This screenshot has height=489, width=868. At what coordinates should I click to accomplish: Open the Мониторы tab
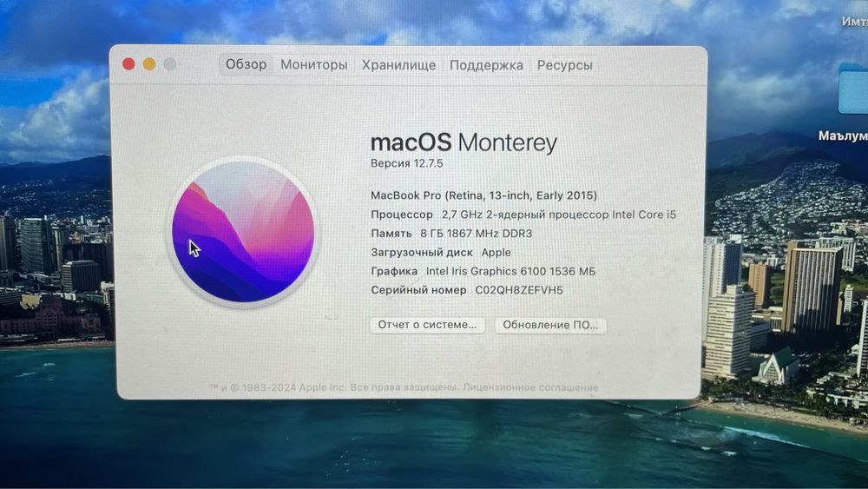click(314, 65)
